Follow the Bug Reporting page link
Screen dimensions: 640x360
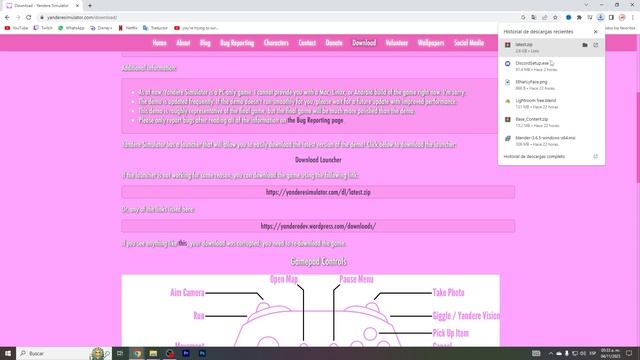click(x=315, y=120)
